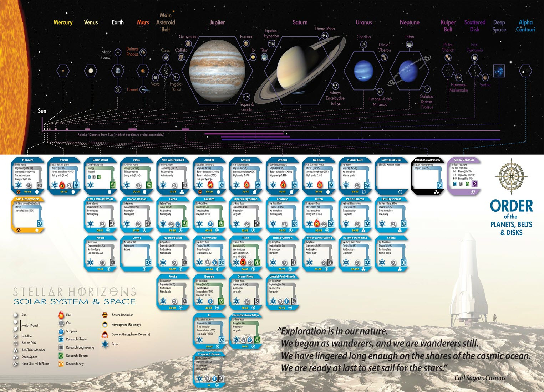Select the Supplies droplet icon
Screen dimensions: 544x392
pos(61,331)
